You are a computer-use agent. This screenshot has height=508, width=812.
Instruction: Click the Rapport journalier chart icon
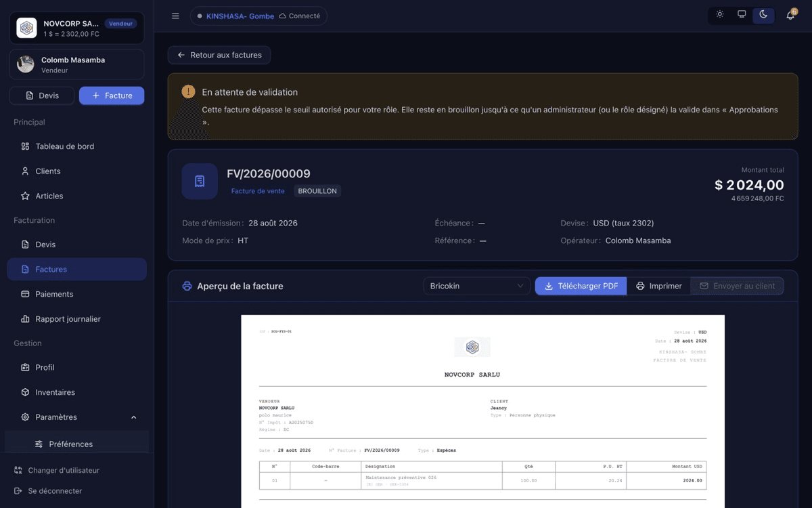[x=25, y=318]
